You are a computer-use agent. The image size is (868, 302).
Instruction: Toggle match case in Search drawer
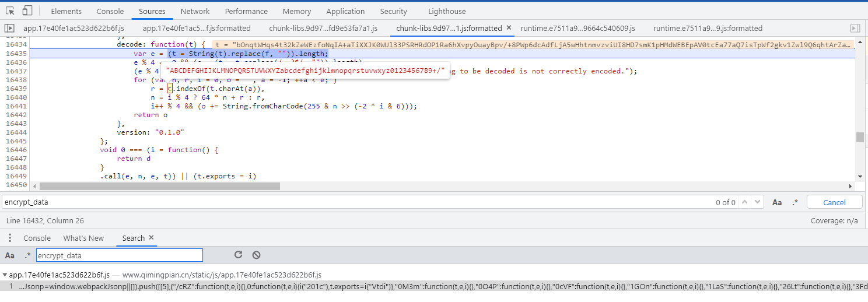tap(10, 255)
